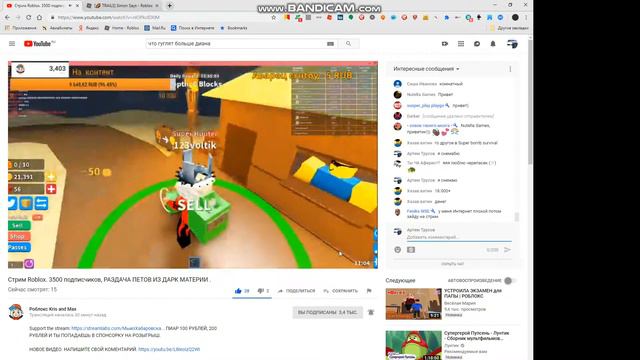The image size is (640, 360).
Task: Open a new browser tab
Action: click(169, 6)
